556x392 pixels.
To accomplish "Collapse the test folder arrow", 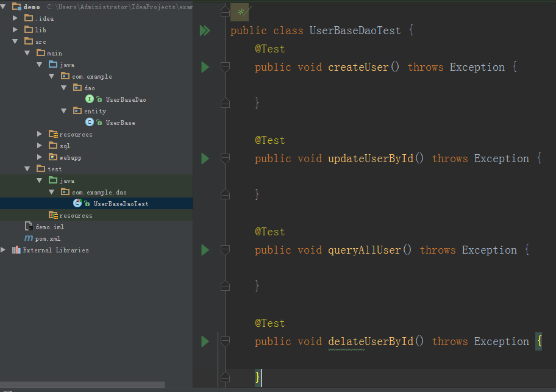I will coord(27,169).
